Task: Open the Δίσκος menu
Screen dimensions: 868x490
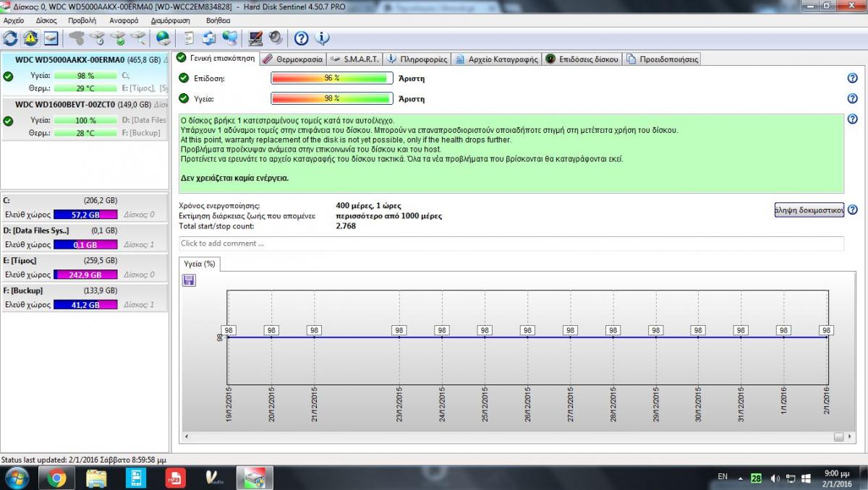Action: [46, 20]
